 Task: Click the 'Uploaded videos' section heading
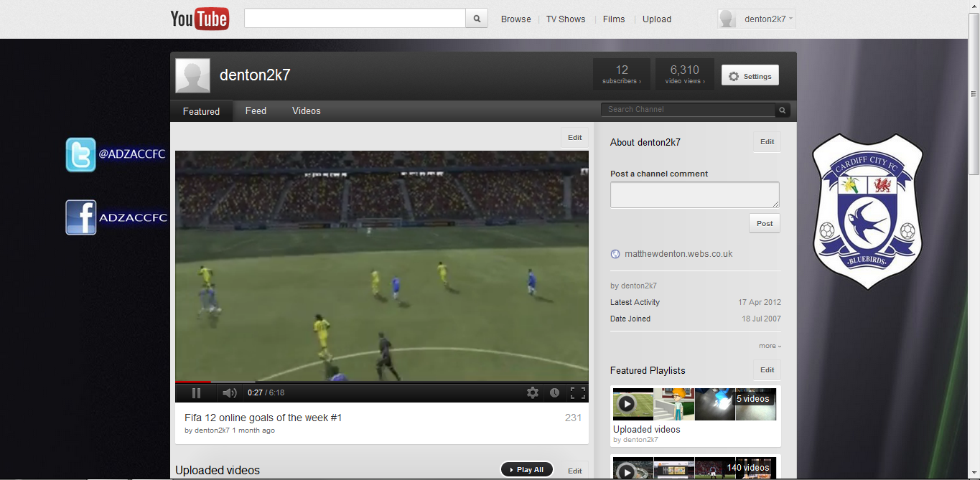point(218,471)
